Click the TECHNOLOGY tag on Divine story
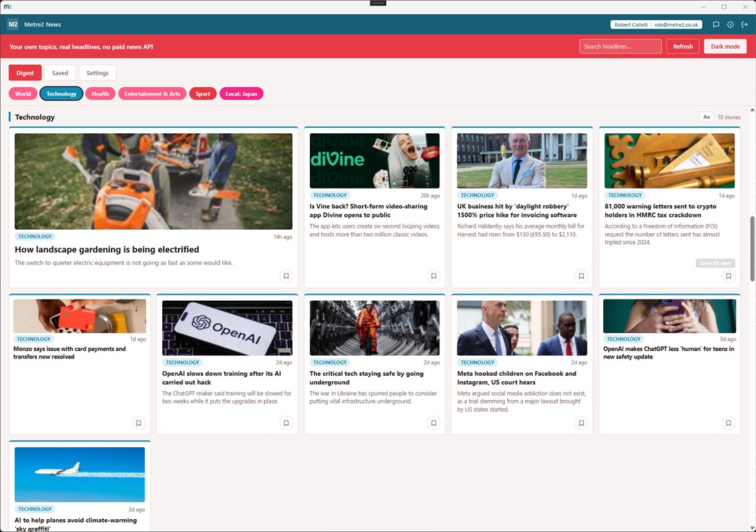Viewport: 756px width, 532px height. tap(330, 195)
